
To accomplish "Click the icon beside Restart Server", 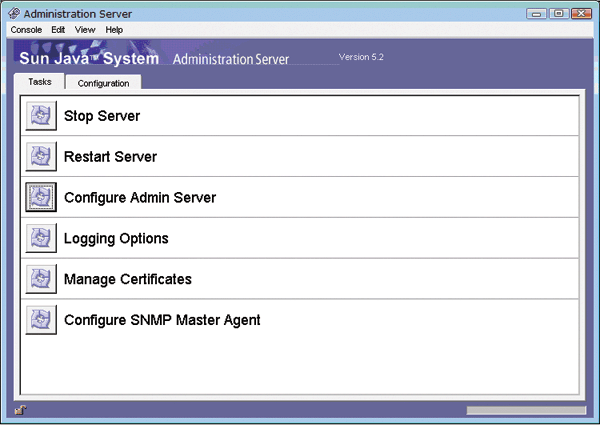I will [x=41, y=157].
